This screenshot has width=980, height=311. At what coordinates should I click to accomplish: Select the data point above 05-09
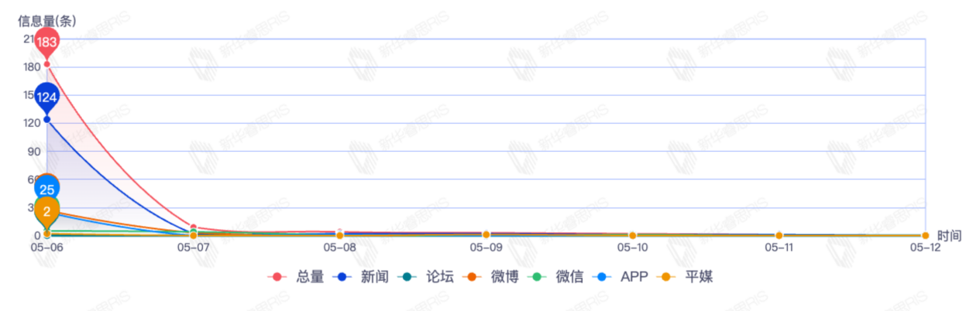point(486,234)
